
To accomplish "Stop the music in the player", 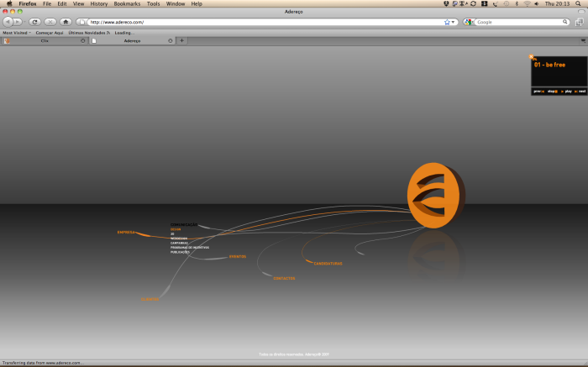I will pyautogui.click(x=553, y=91).
